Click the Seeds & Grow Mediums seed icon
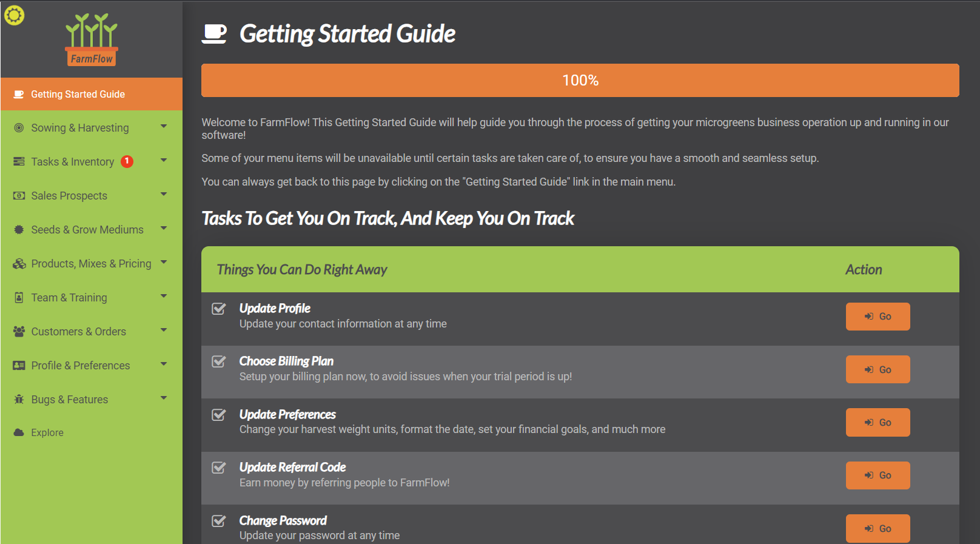Viewport: 980px width, 544px height. pos(19,230)
